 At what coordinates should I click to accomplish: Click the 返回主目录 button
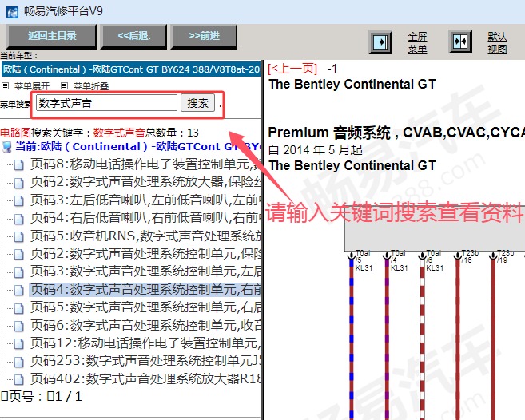pos(52,36)
